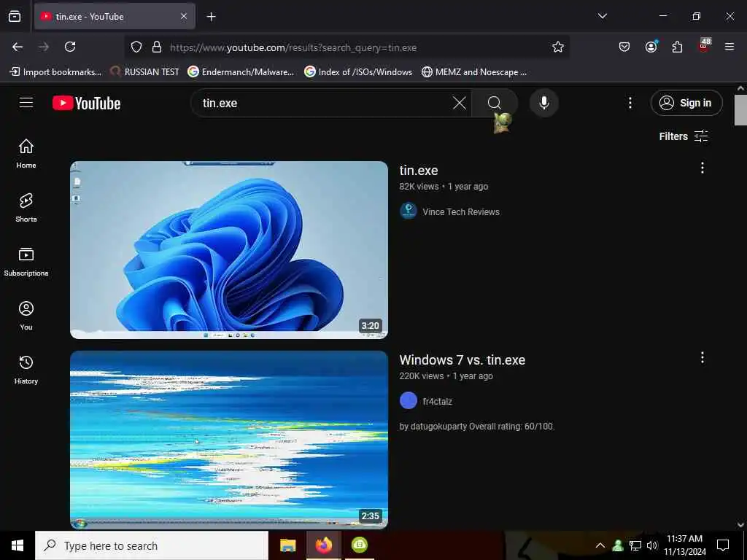
Task: Open History from the sidebar
Action: tap(26, 370)
